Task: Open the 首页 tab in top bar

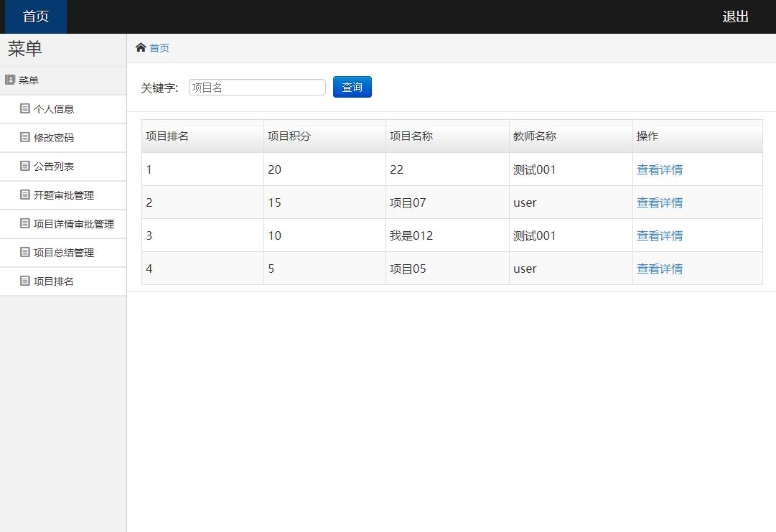Action: click(x=36, y=17)
